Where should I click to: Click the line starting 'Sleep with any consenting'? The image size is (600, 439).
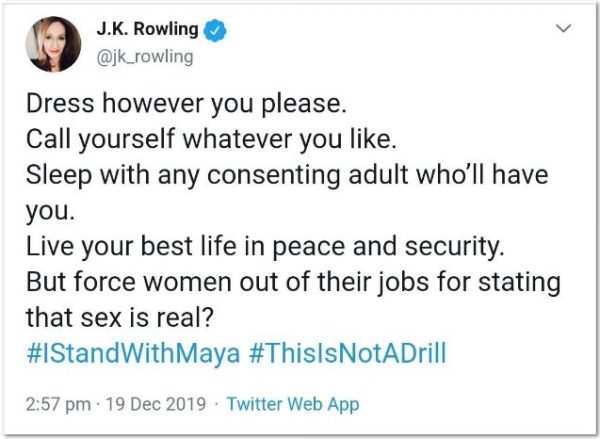click(x=287, y=175)
